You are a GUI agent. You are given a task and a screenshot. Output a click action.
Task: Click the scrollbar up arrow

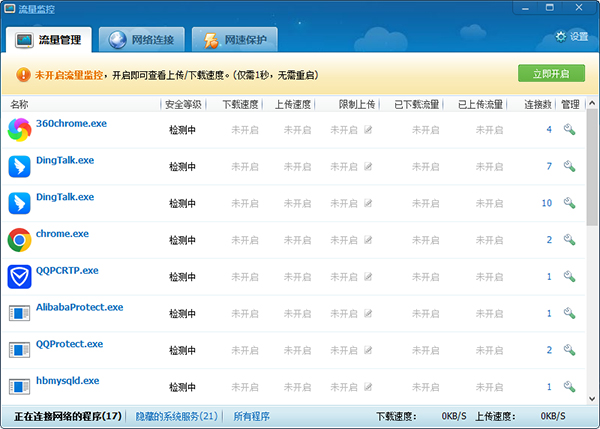click(x=592, y=103)
